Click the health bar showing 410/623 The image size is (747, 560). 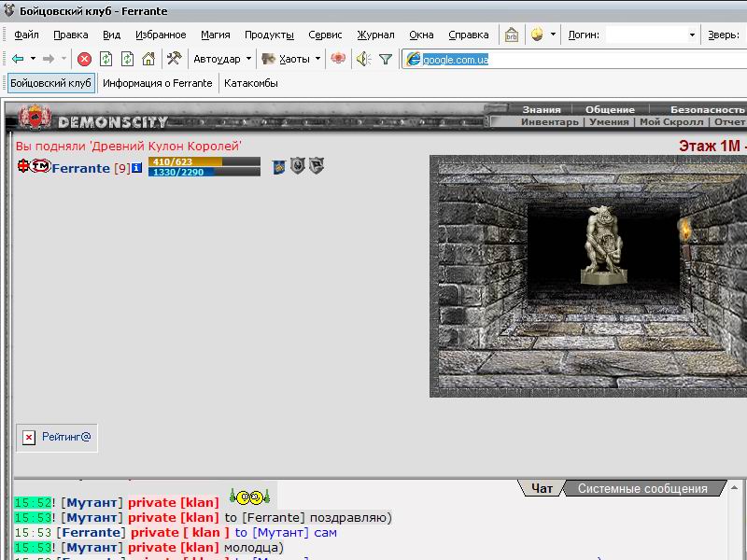coord(204,161)
